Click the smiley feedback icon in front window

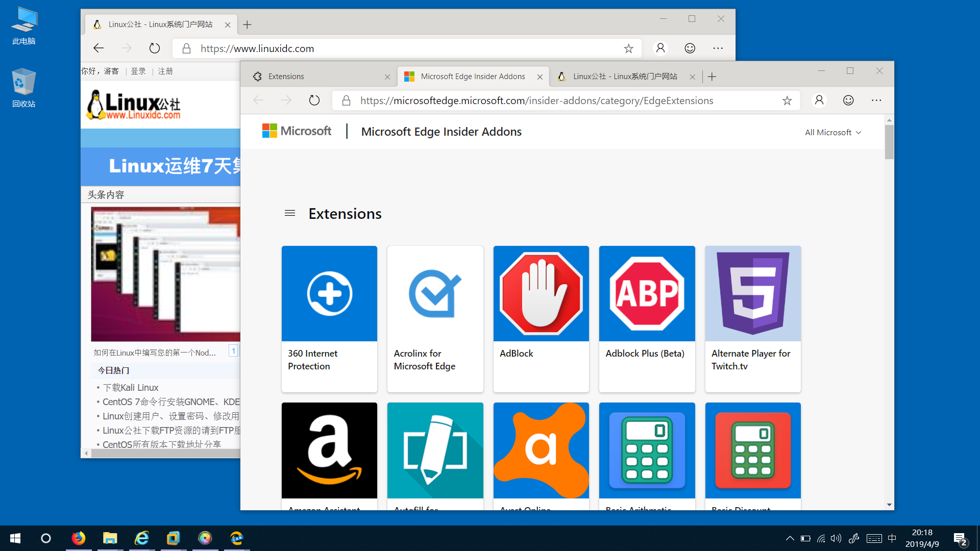[848, 101]
